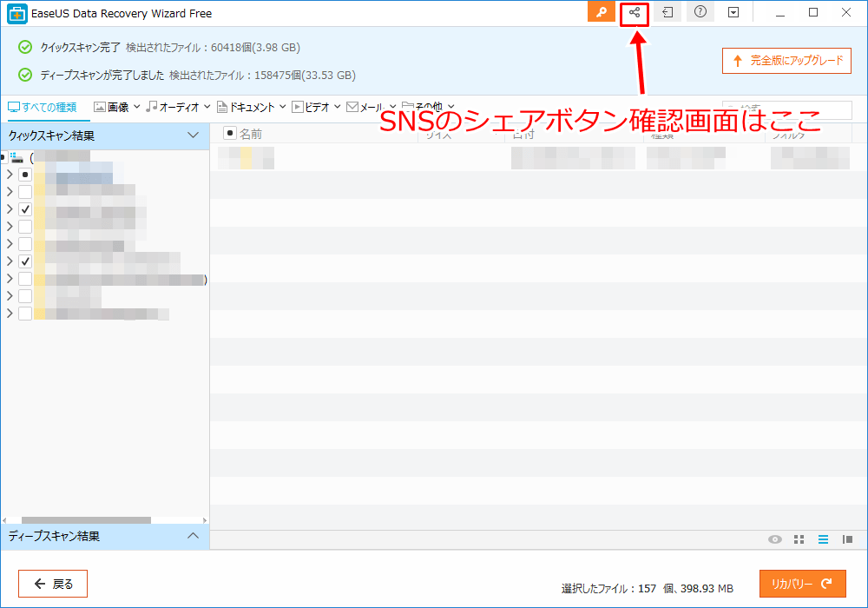The image size is (868, 608).
Task: Click the orange key activation icon
Action: pos(601,13)
